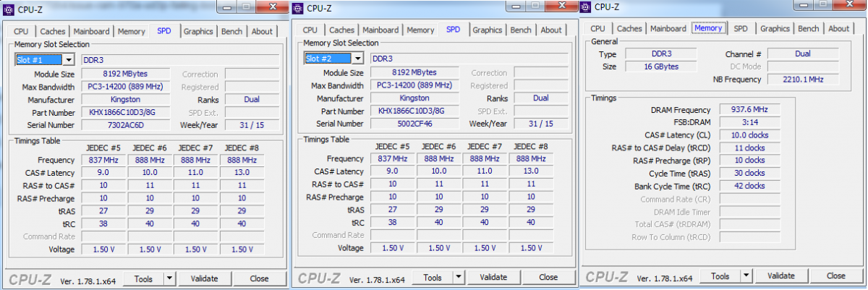868x290 pixels.
Task: Open the Mainboard tab in the Slot #1 window
Action: (x=91, y=32)
